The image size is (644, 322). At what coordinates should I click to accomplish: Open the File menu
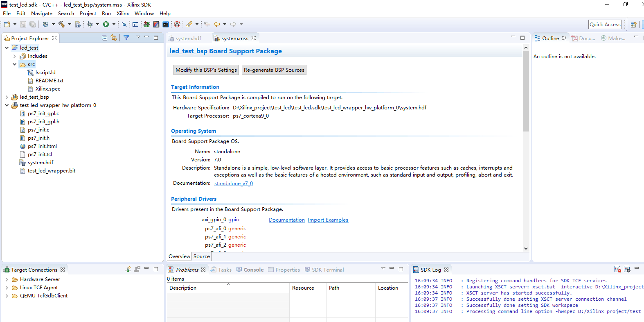click(x=7, y=14)
